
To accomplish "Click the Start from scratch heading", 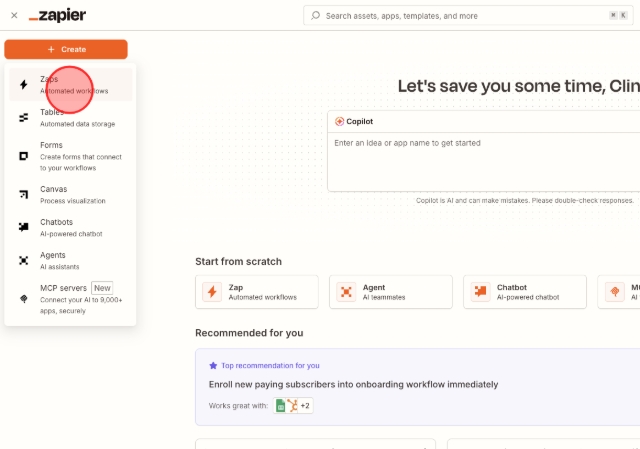I will tap(238, 262).
